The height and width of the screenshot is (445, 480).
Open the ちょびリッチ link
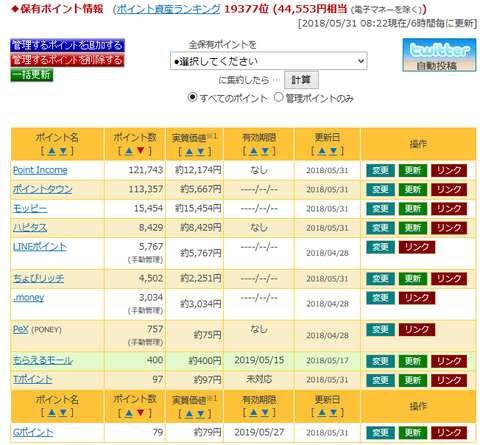coord(38,278)
